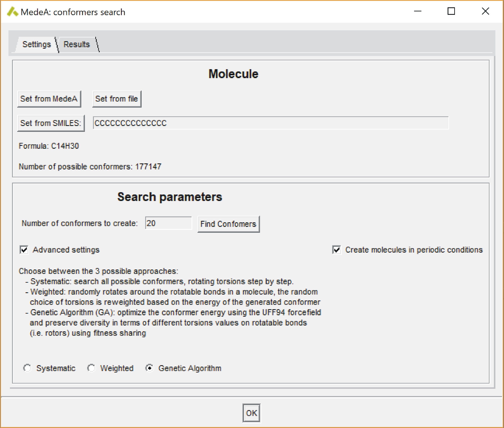504x428 pixels.
Task: Select the Genetic Algorithm radio option
Action: (x=149, y=368)
